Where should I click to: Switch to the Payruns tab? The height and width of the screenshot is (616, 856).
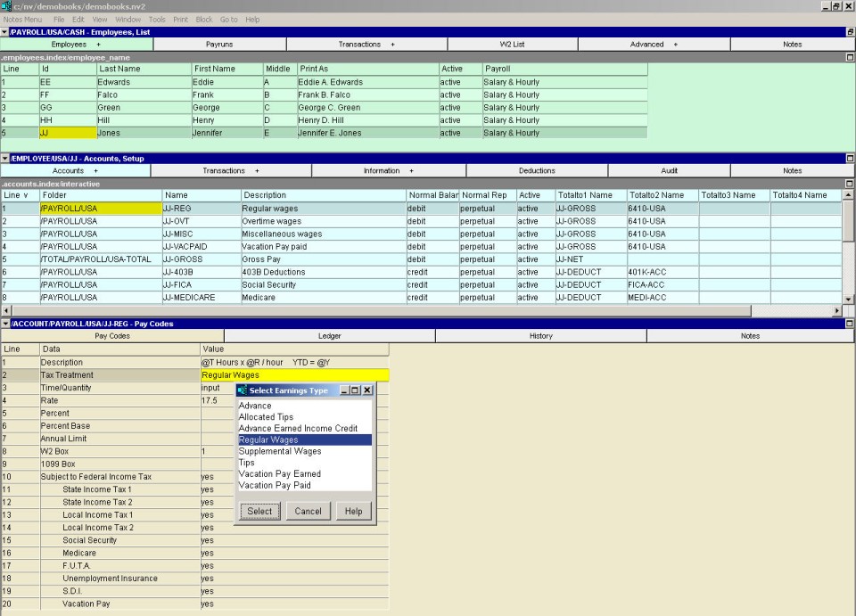(x=219, y=44)
